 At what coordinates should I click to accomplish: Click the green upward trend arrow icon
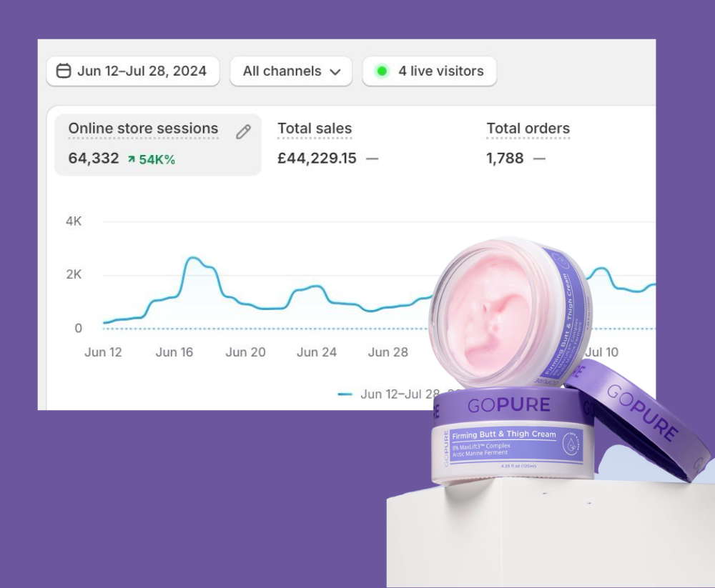pyautogui.click(x=131, y=159)
